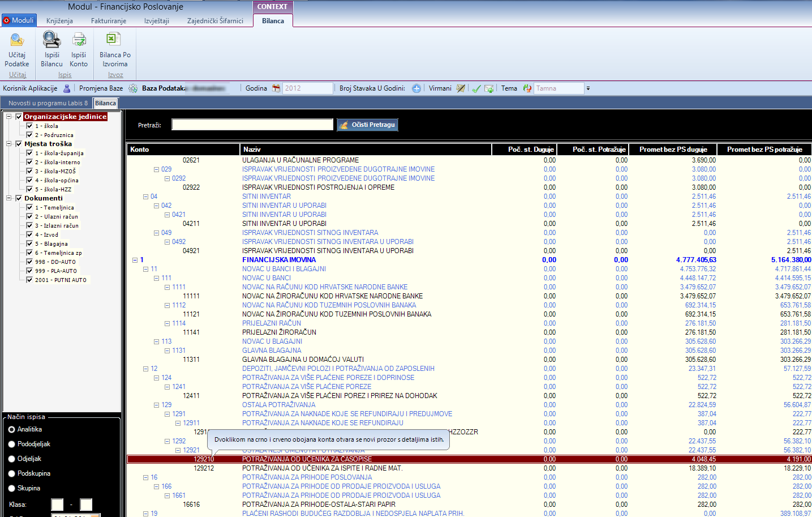
Task: Click the Godina calendar icon
Action: point(276,88)
